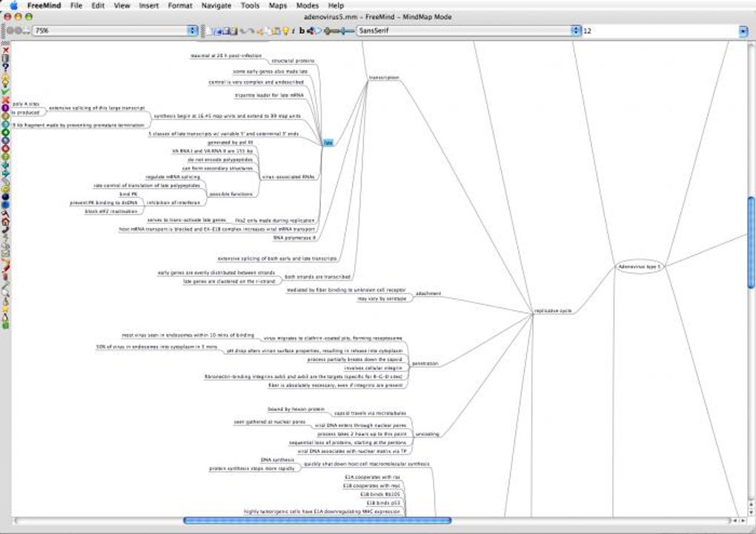Select the 'may vary by serotype' node
Viewport: 756px width, 534px height.
pyautogui.click(x=382, y=299)
